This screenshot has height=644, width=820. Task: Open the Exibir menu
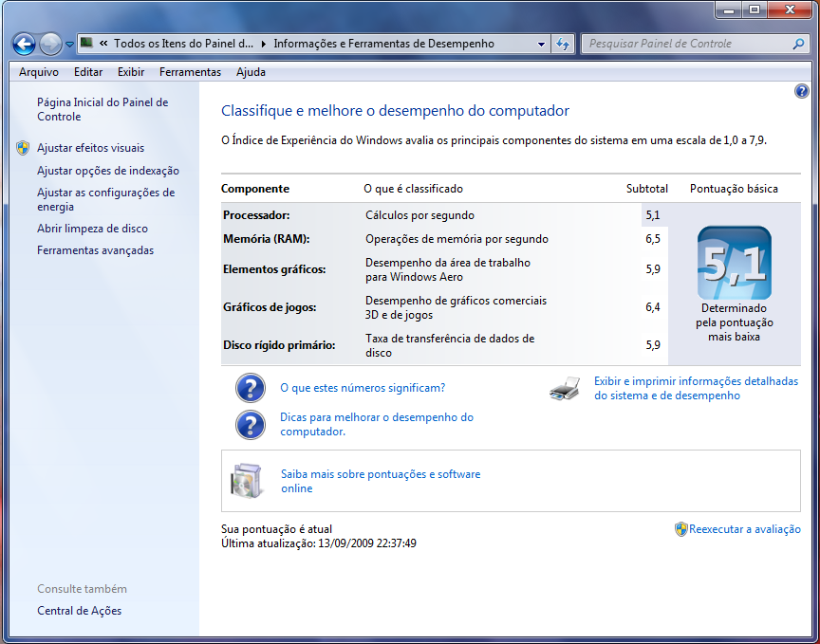tap(130, 72)
